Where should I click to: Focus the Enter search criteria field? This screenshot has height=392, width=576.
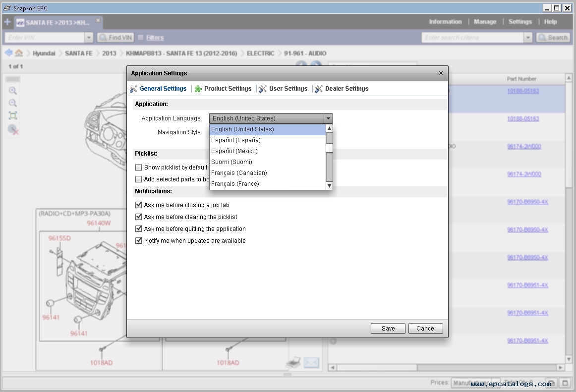click(473, 38)
